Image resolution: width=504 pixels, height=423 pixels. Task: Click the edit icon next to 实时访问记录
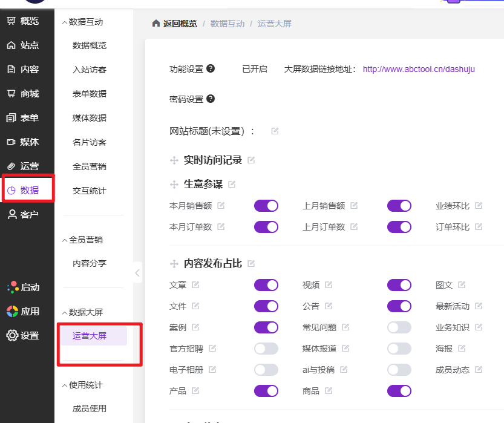[251, 160]
